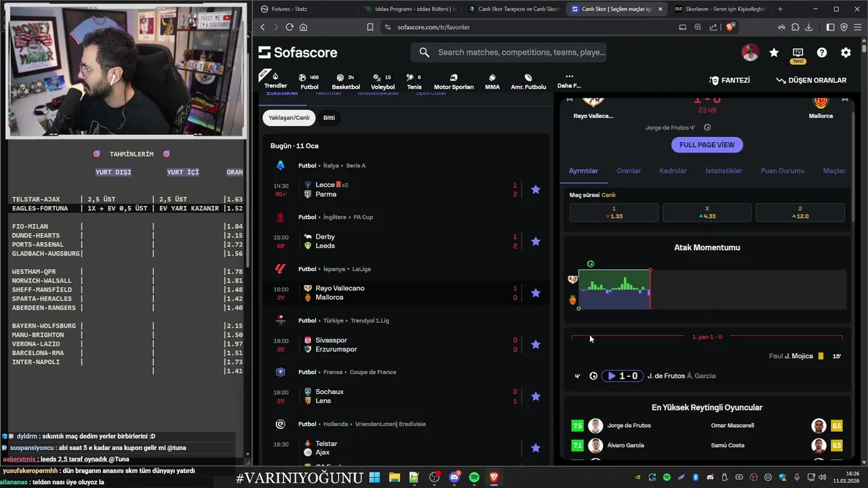Select the Amr. Futbolu category
The width and height of the screenshot is (868, 488).
(x=528, y=81)
